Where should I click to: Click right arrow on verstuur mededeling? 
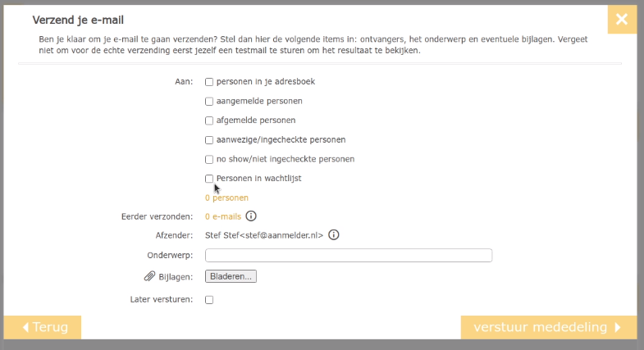point(618,327)
